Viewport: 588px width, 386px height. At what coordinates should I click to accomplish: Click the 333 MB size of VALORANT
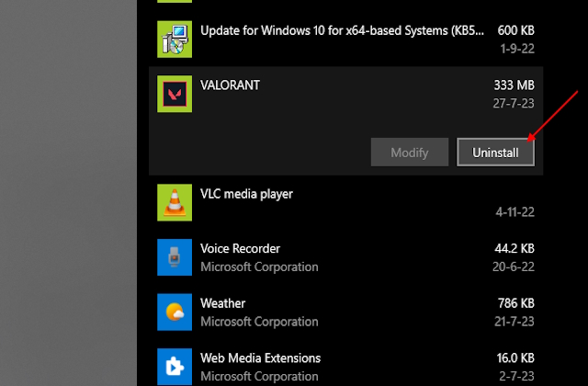[514, 85]
